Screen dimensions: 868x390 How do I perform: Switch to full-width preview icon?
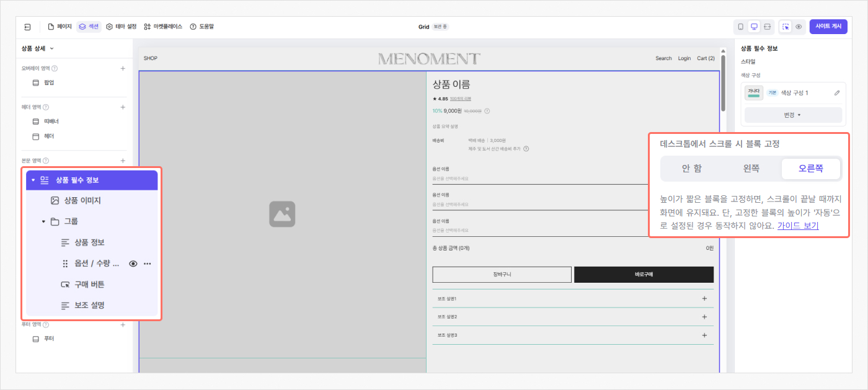(x=768, y=27)
